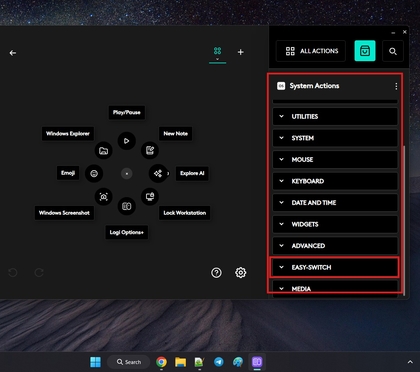The image size is (420, 372).
Task: Expand the UTILITIES category
Action: [335, 116]
